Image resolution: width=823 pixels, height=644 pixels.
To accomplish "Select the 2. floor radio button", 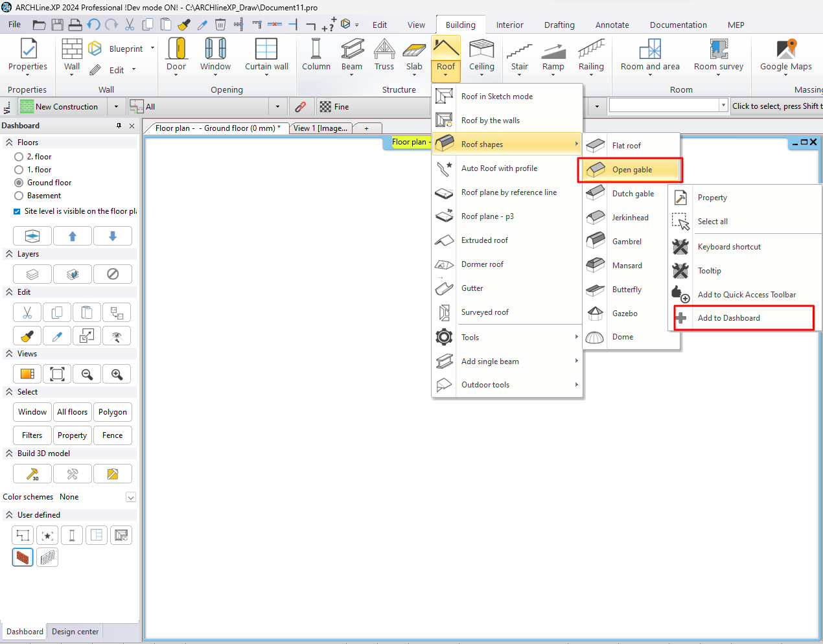I will coord(19,157).
